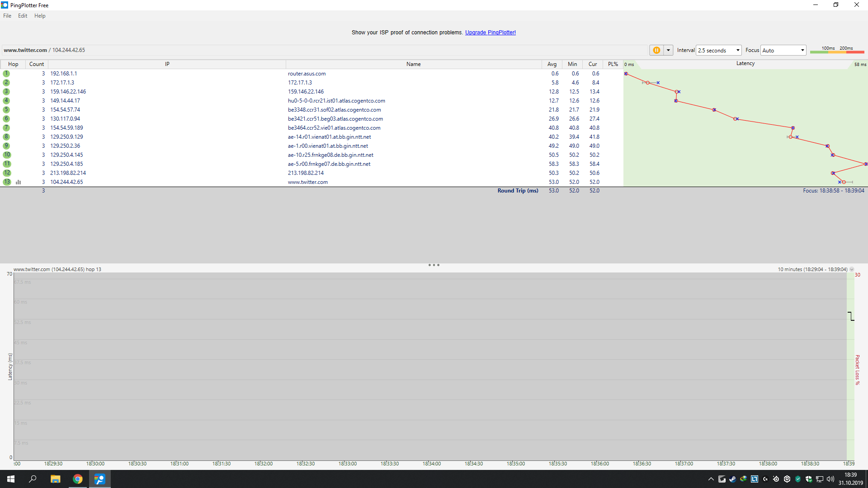The image size is (868, 488).
Task: Open Chrome from the taskbar
Action: pos(78,479)
